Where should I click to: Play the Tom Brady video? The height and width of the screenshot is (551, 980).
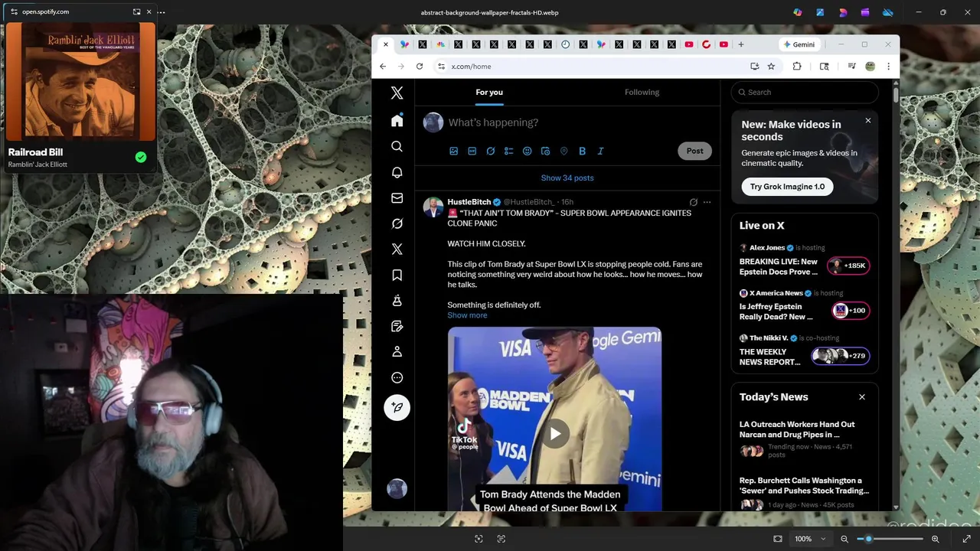click(x=555, y=434)
